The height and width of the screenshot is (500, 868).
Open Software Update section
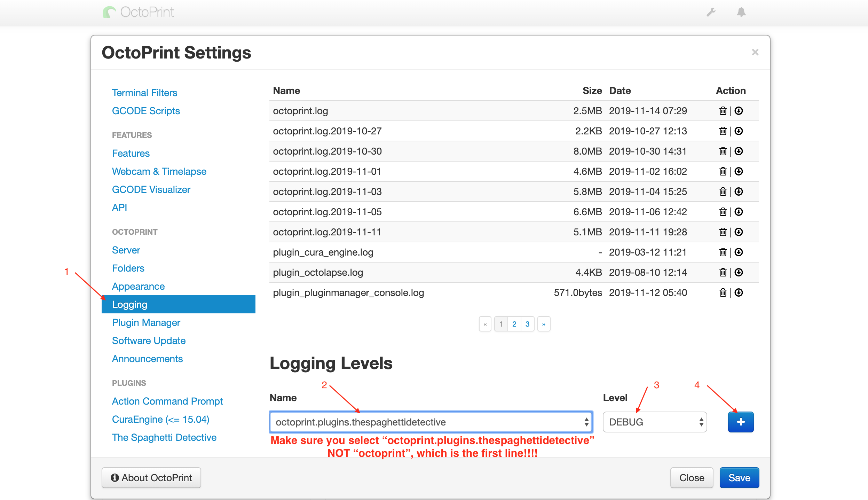pyautogui.click(x=149, y=341)
